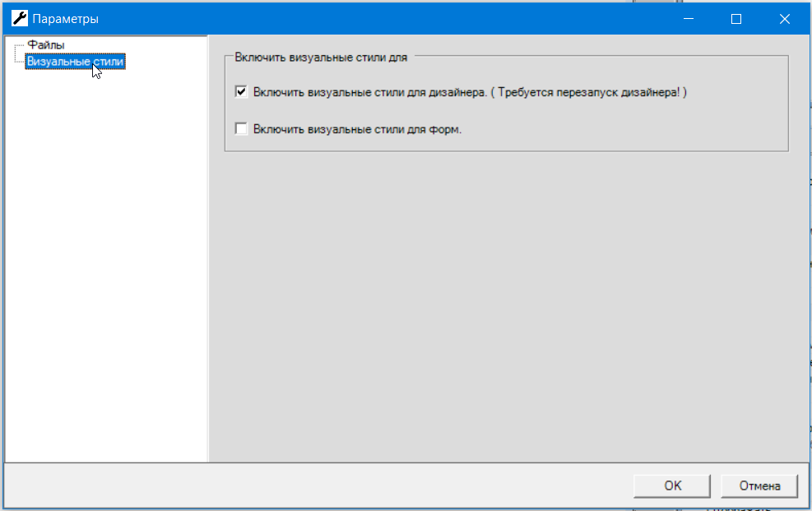Viewport: 812px width, 511px height.
Task: Click the splitter between tree and settings panels
Action: [208, 247]
